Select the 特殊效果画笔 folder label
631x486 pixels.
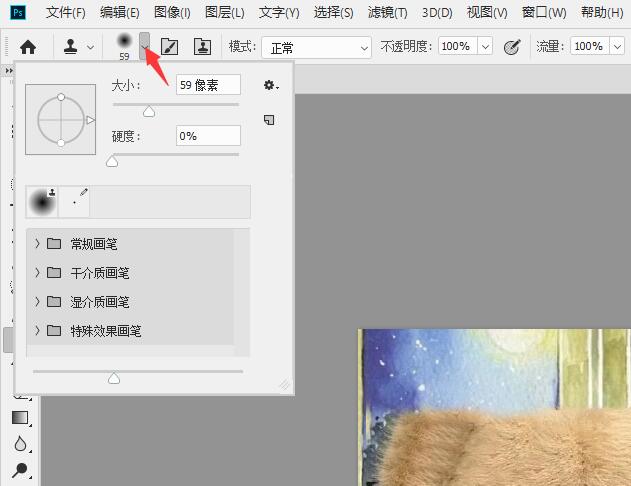tap(106, 331)
